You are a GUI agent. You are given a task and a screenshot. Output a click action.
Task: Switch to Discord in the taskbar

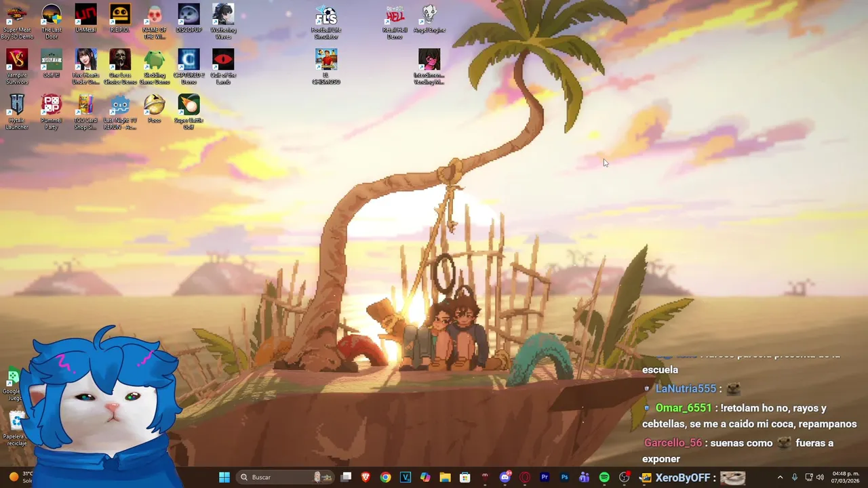click(505, 477)
